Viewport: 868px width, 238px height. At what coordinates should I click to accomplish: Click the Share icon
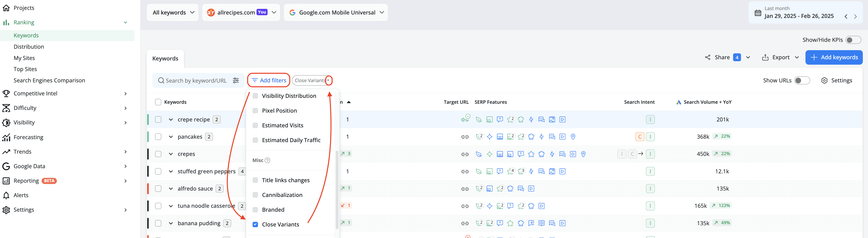[707, 57]
